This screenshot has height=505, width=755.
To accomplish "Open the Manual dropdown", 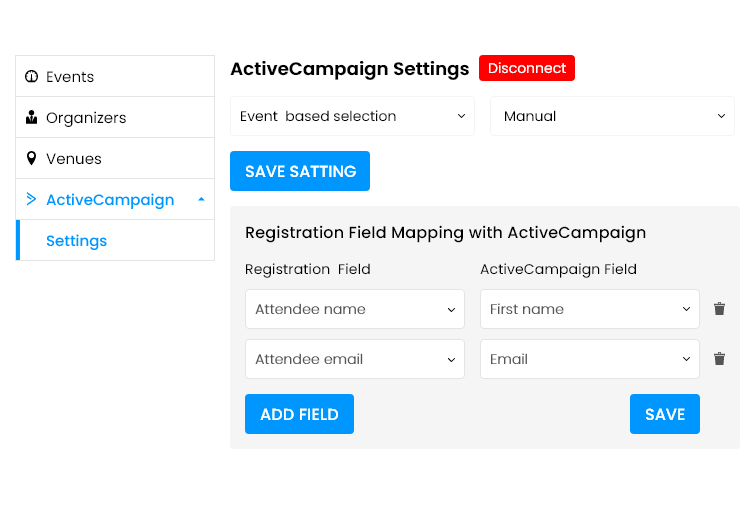I will click(x=612, y=116).
